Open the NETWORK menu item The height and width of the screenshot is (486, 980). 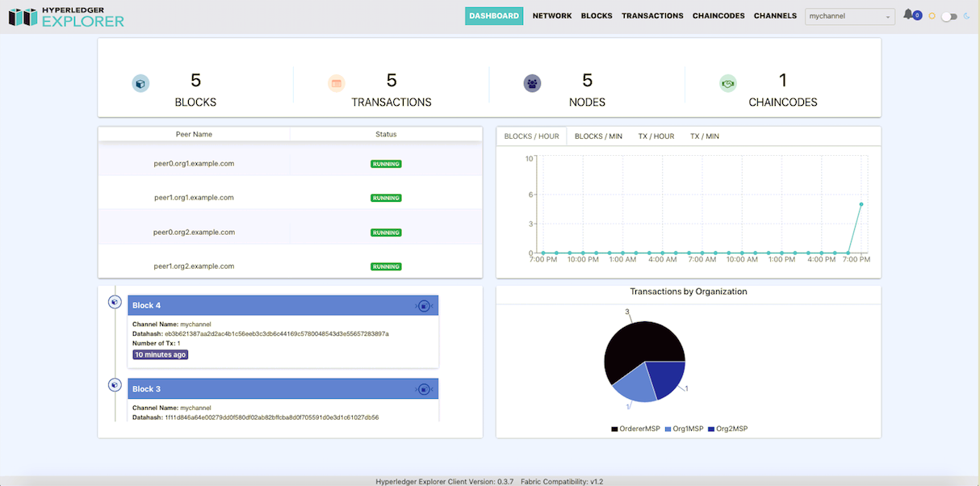tap(552, 16)
